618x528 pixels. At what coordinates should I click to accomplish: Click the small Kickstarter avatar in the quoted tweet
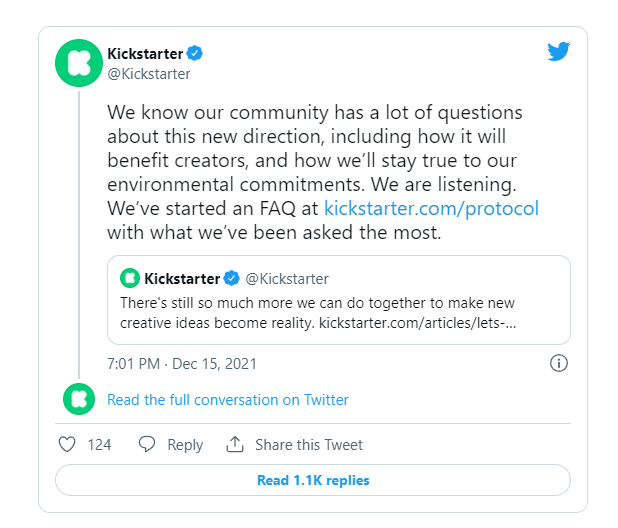tap(130, 278)
